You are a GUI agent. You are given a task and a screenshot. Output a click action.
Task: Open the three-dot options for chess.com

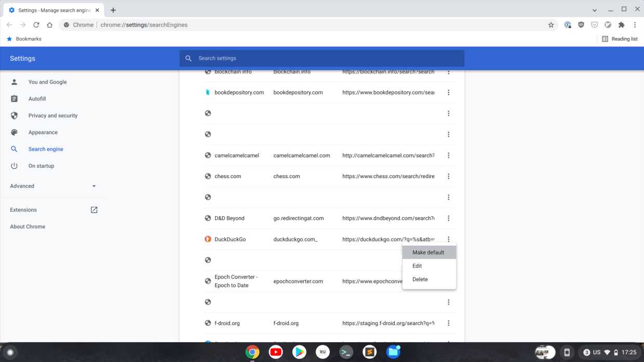tap(448, 176)
